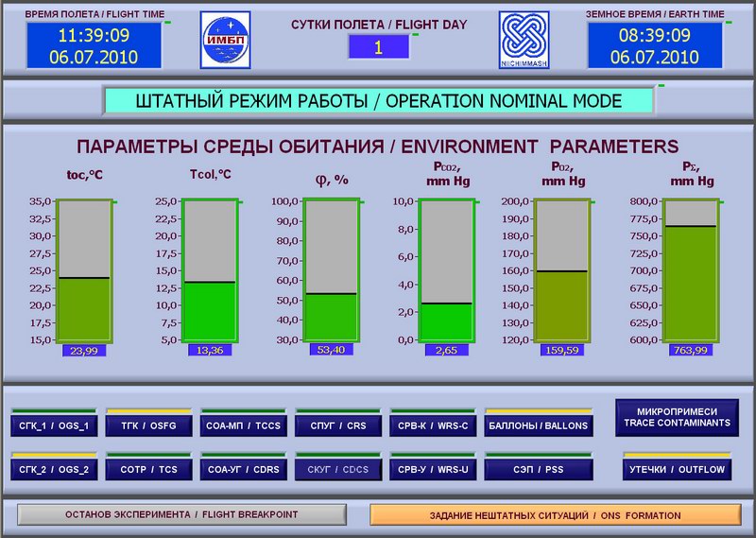Open the СОТР / TCS subsystem
This screenshot has width=756, height=538.
point(148,469)
